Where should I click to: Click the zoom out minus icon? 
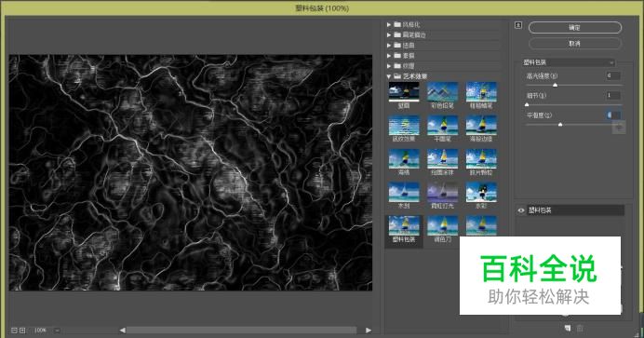coord(14,331)
